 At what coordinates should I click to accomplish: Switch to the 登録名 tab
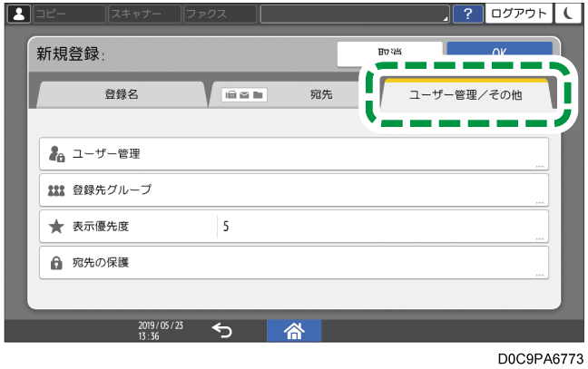(122, 94)
